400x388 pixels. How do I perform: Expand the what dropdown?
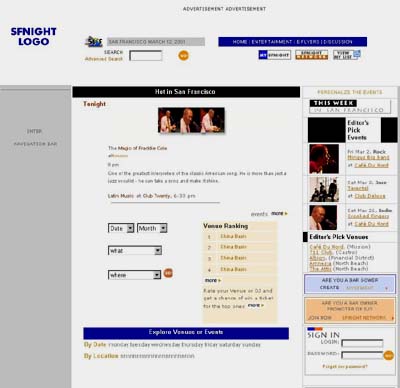click(x=135, y=251)
